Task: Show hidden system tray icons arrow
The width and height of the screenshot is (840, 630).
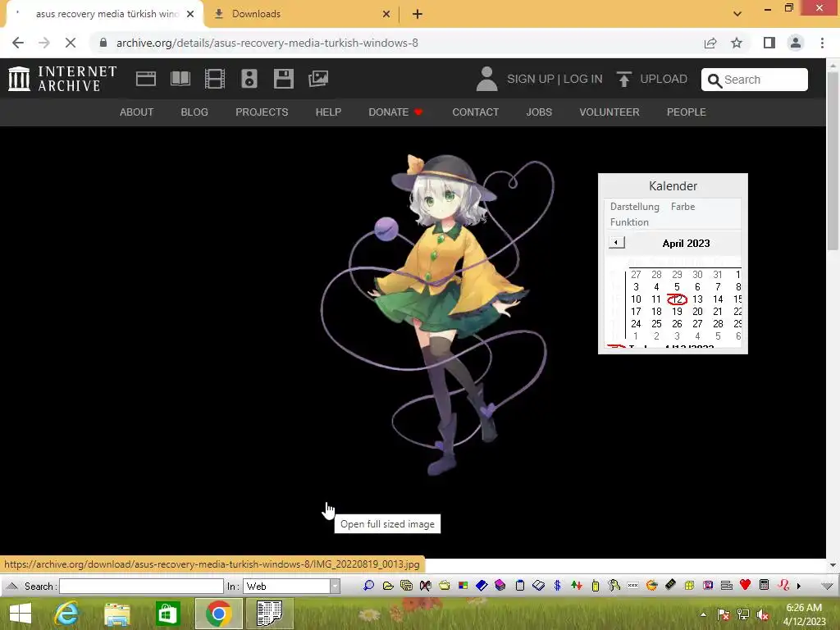Action: 703,614
